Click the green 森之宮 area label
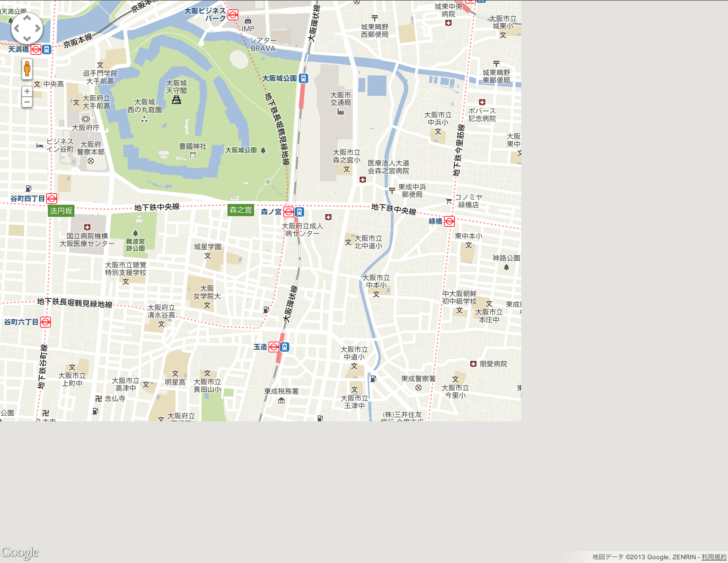This screenshot has height=563, width=728. tap(241, 210)
